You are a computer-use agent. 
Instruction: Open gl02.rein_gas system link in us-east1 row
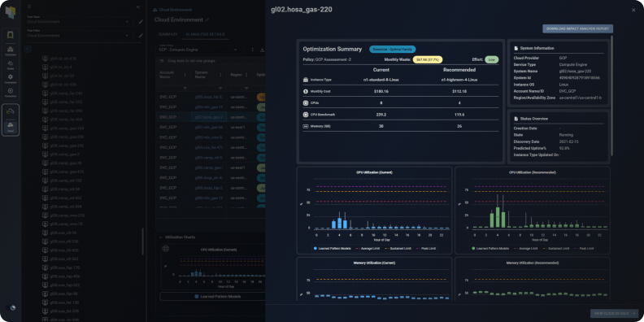pos(209,128)
